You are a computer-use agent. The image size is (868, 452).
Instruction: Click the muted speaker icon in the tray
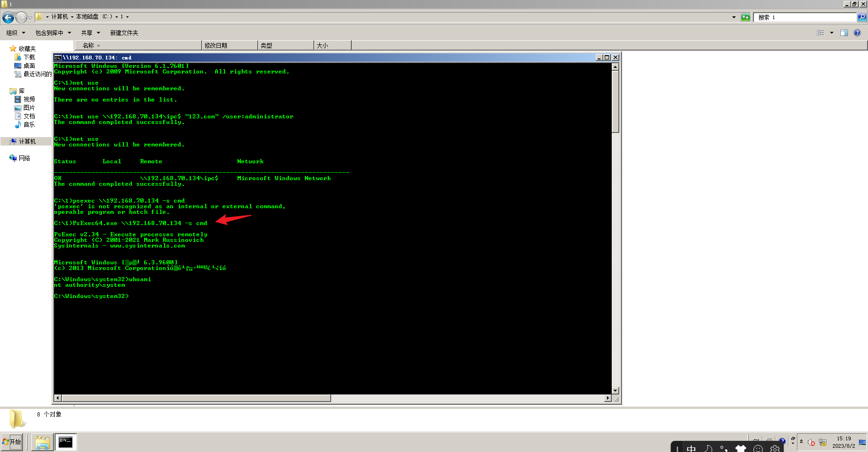tap(810, 443)
